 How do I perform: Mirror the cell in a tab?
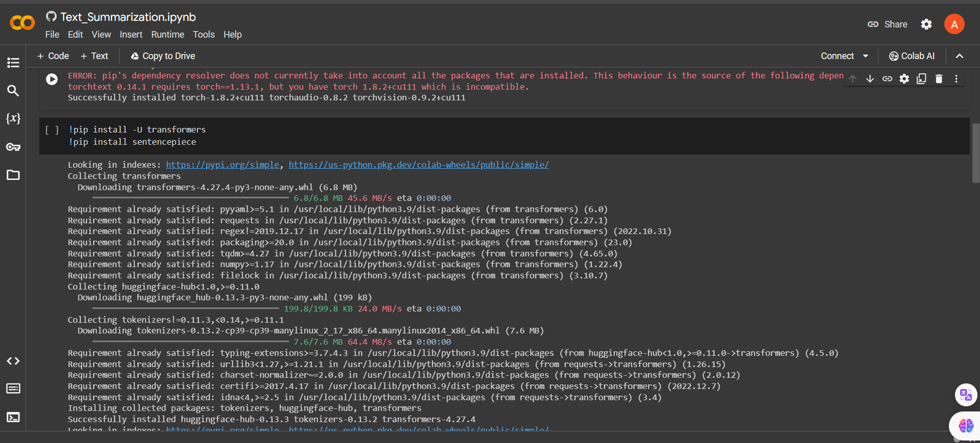coord(921,79)
